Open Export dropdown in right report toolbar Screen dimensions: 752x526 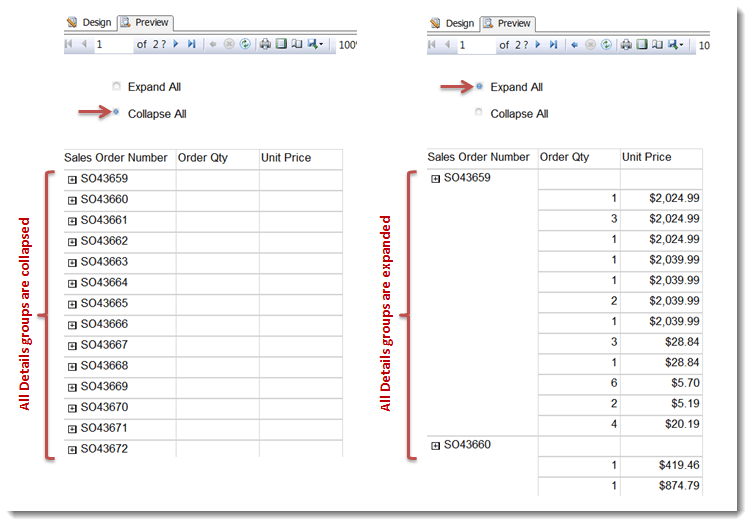pyautogui.click(x=678, y=45)
